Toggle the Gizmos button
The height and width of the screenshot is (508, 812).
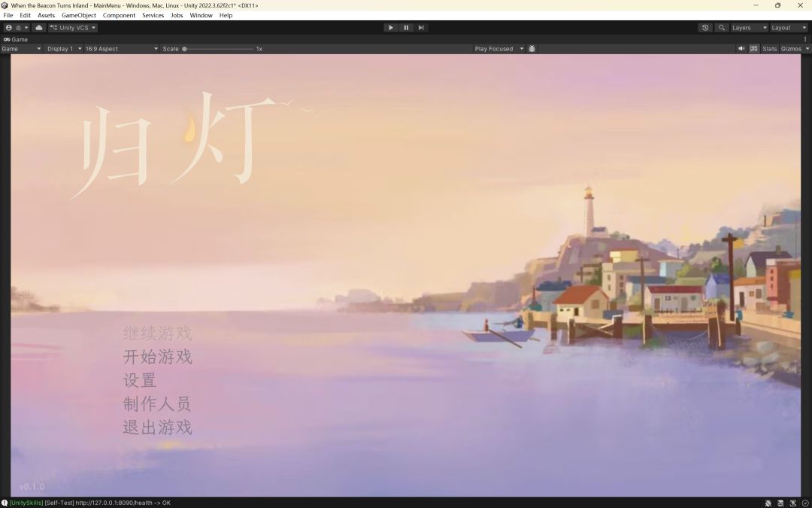pos(791,49)
